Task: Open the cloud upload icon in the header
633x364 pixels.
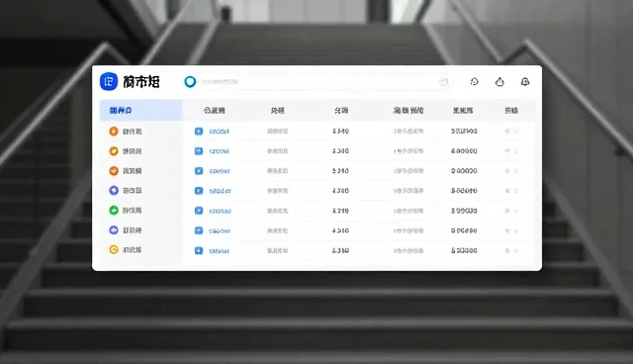Action: [499, 81]
